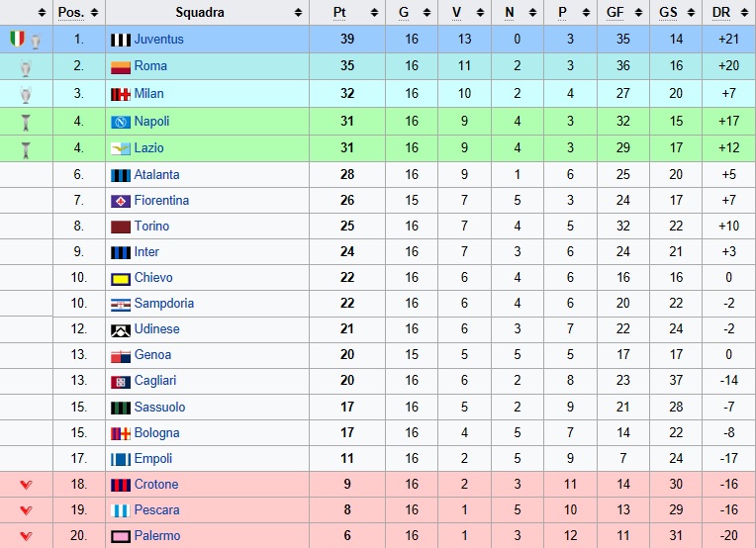This screenshot has width=756, height=548.
Task: Click the red relegation arrow beside Pescara
Action: pyautogui.click(x=26, y=510)
